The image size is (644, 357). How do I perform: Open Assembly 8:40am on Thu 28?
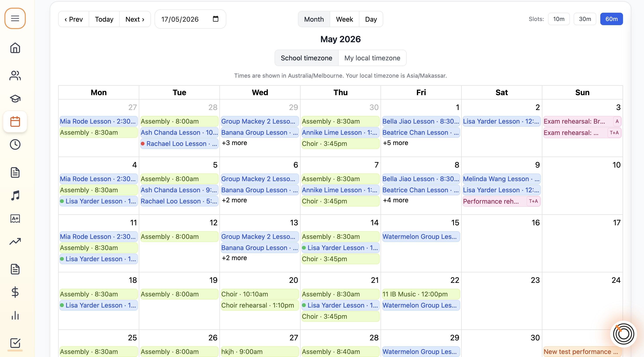(x=340, y=352)
